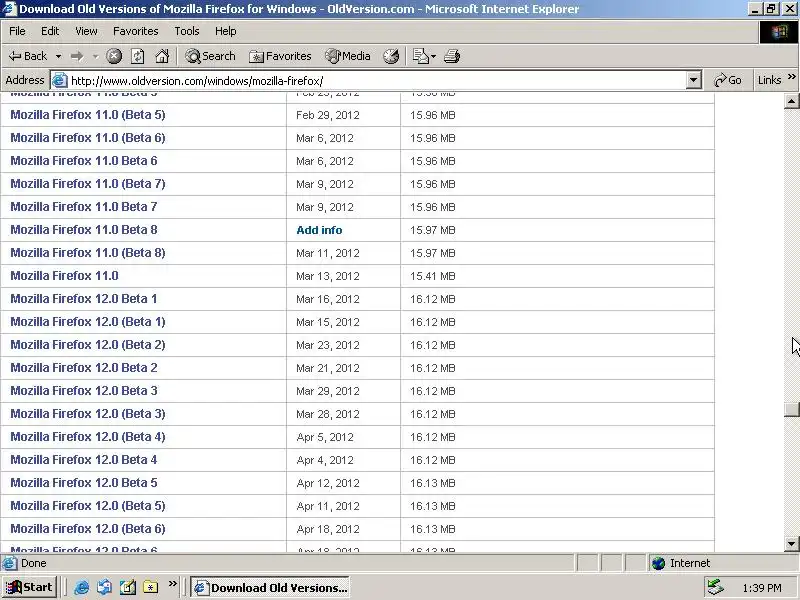
Task: Open the Back history dropdown arrow
Action: (59, 56)
